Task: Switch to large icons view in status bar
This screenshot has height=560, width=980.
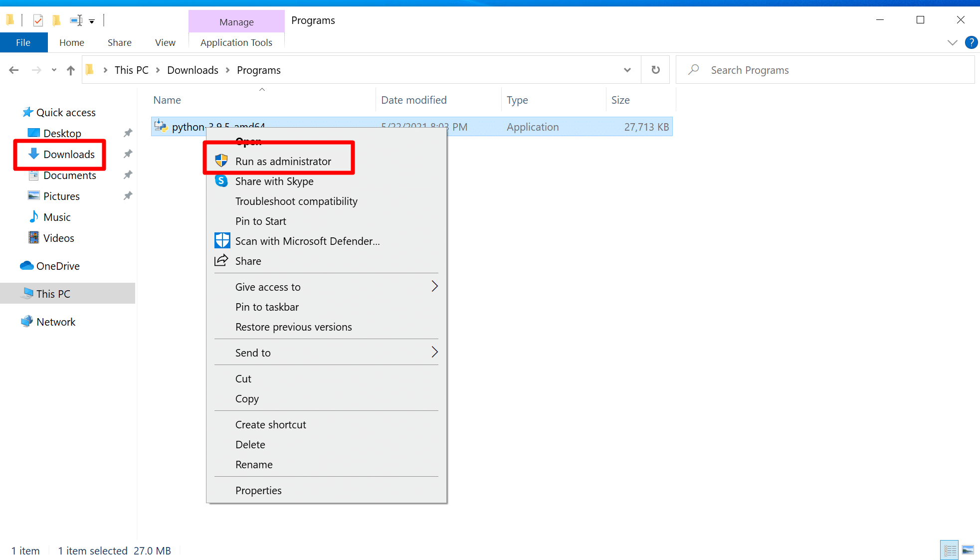Action: point(968,550)
